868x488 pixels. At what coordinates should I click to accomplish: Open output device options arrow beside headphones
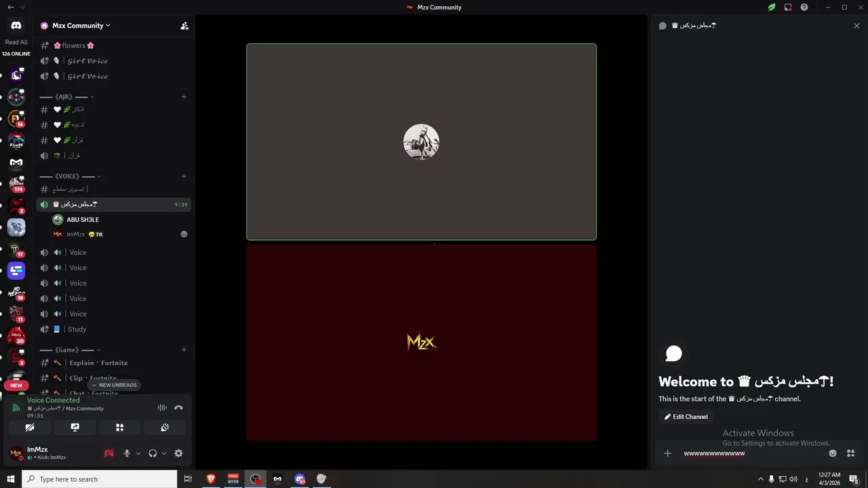click(164, 453)
